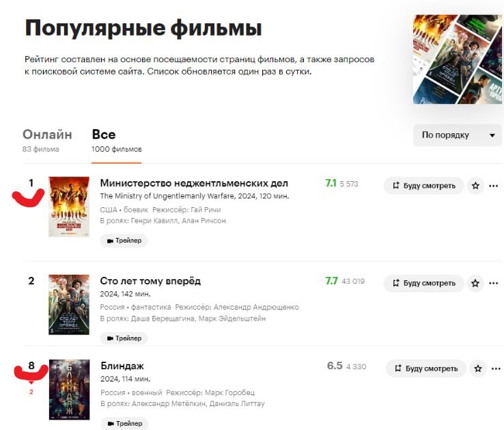504x430 pixels.
Task: Open Сто лет тому вперёд poster thumbnail
Action: point(69,304)
